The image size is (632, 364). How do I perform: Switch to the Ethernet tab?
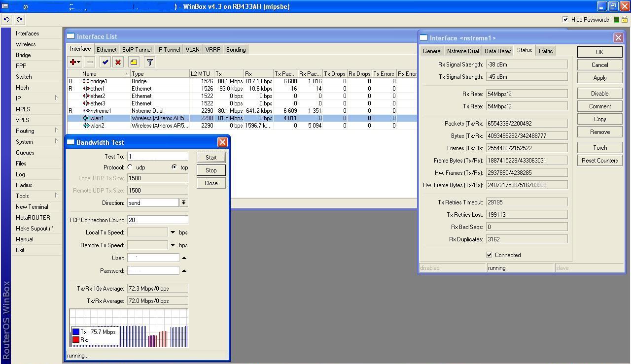point(106,50)
